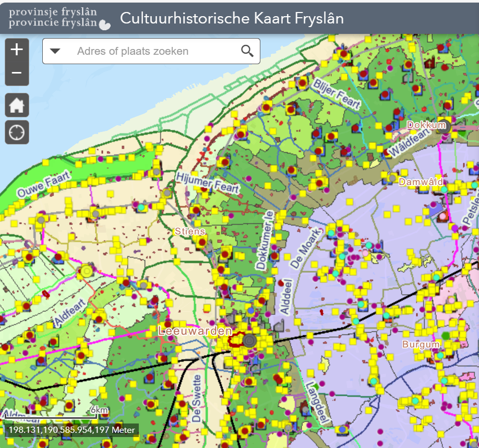This screenshot has width=479, height=448.
Task: Expand the search source dropdown arrow
Action: click(55, 51)
